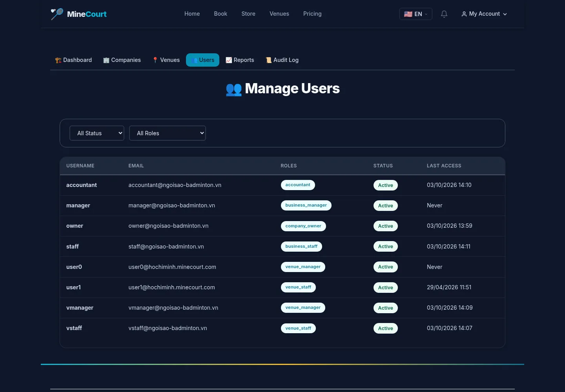This screenshot has width=565, height=392.
Task: Open the Pricing menu item
Action: (312, 14)
